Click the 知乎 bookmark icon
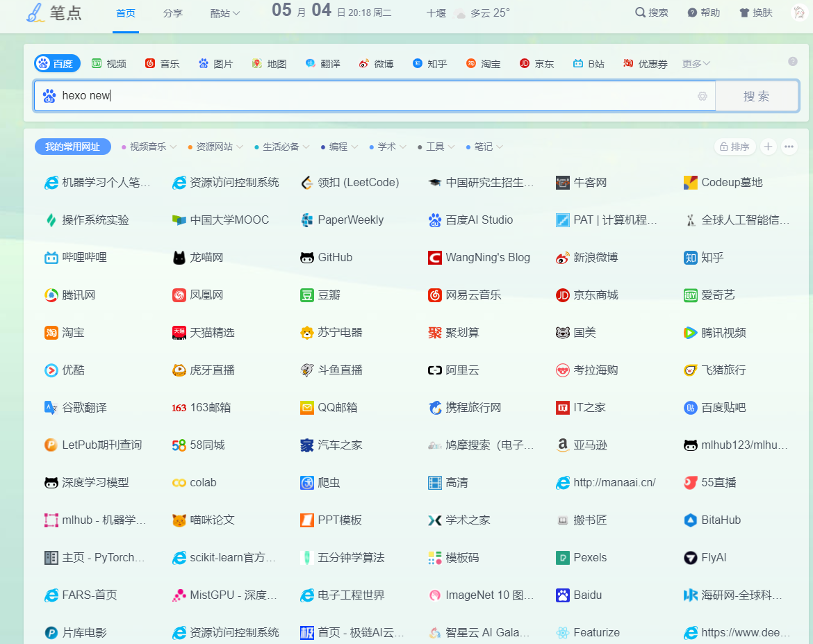The image size is (813, 644). tap(690, 258)
